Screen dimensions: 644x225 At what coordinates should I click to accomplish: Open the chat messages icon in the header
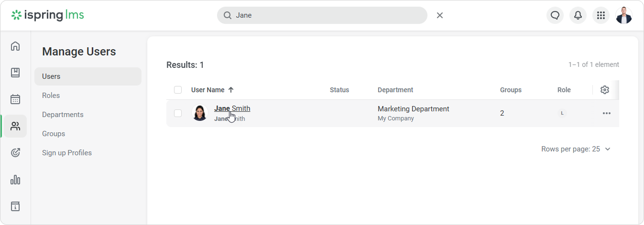[555, 15]
